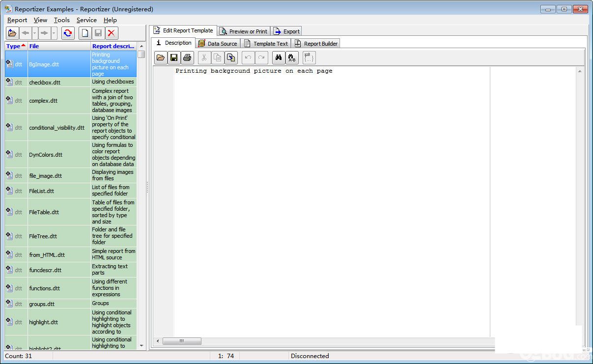593x364 pixels.
Task: Delete report with the red X
Action: pos(112,33)
